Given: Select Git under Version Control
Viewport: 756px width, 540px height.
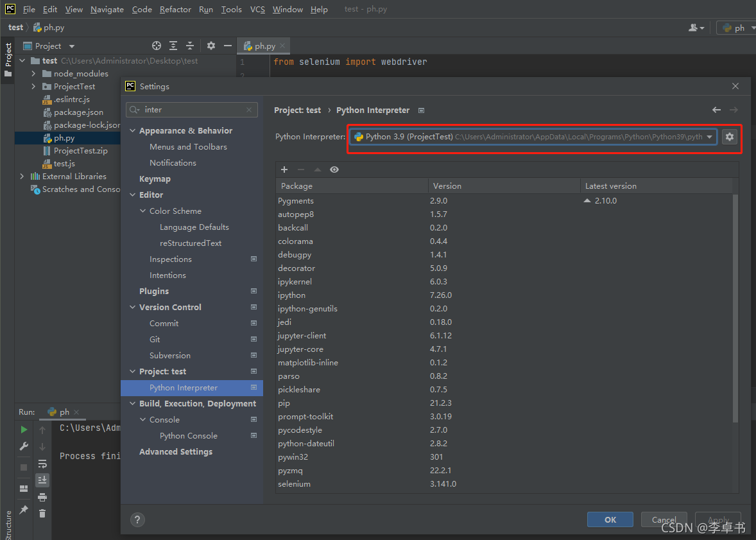Looking at the screenshot, I should pos(154,340).
